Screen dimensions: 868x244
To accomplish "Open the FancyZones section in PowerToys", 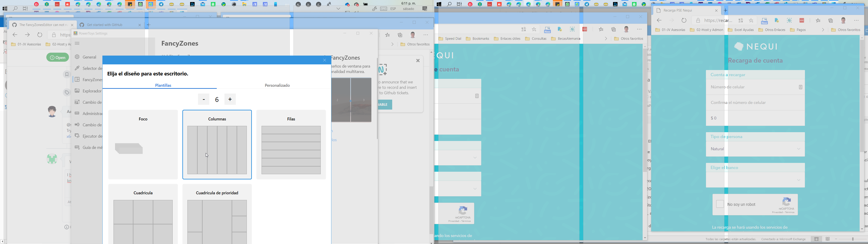I will 91,80.
